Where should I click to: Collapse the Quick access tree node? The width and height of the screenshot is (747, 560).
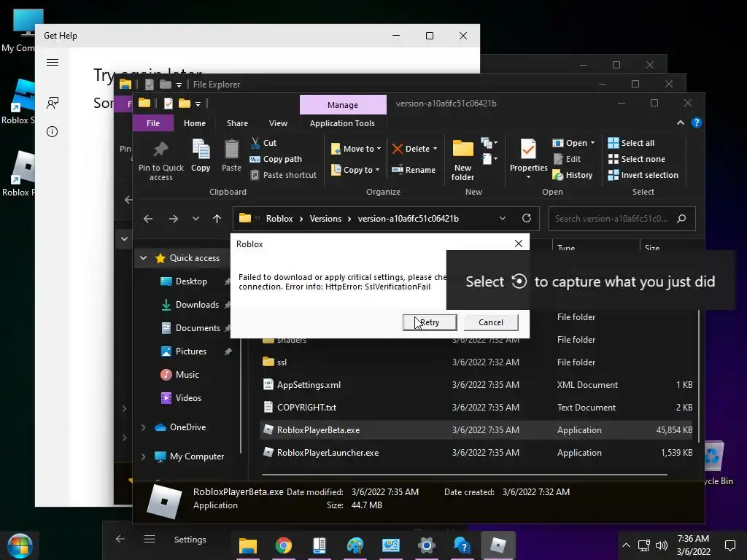tap(144, 258)
